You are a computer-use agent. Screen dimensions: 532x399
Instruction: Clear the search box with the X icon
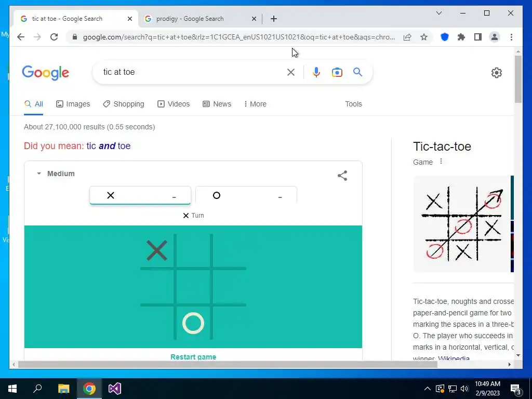click(x=291, y=72)
